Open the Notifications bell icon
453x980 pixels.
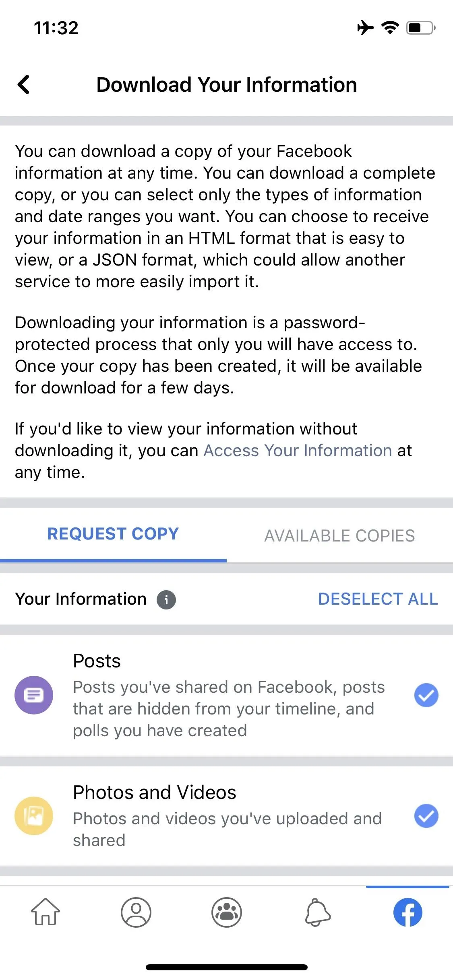tap(318, 912)
